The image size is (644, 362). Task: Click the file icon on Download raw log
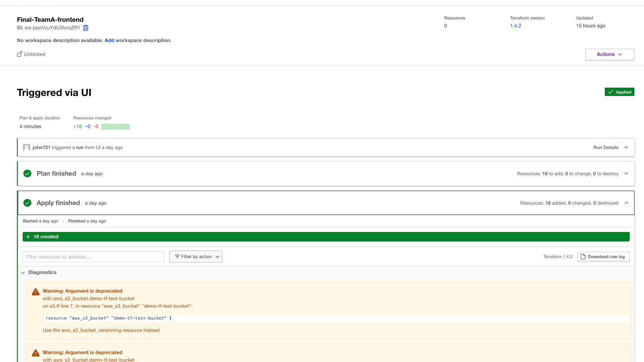coord(582,257)
